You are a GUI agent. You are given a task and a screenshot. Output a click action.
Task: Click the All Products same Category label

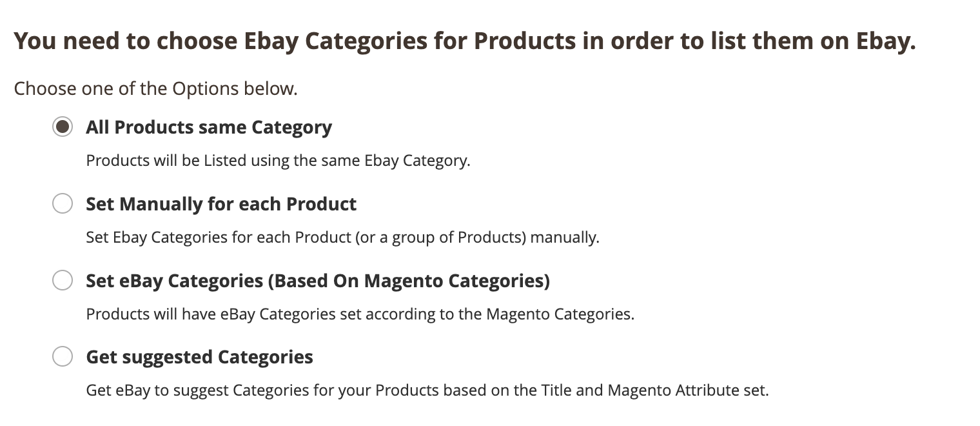point(209,127)
